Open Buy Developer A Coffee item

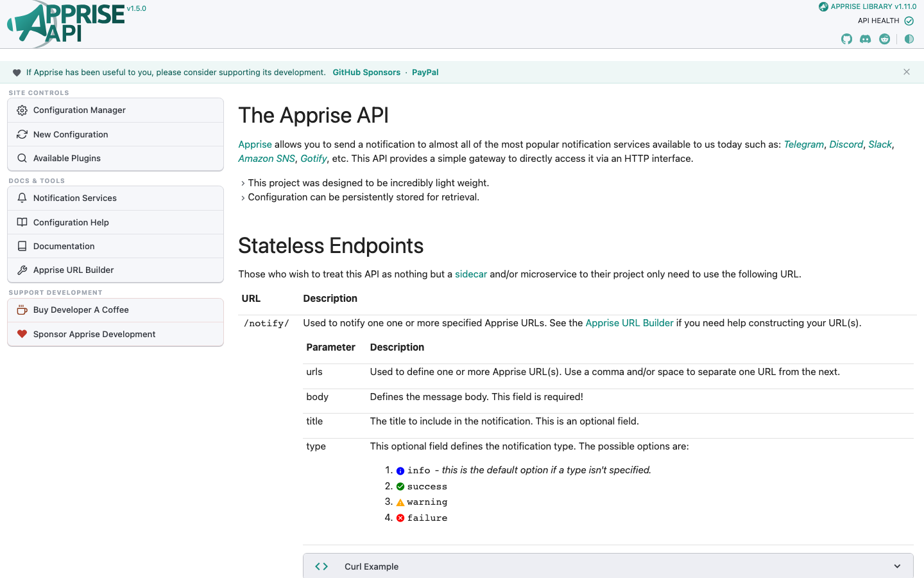(x=116, y=310)
